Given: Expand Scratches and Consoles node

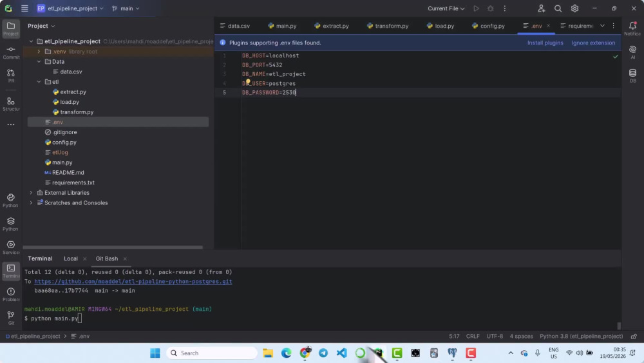Looking at the screenshot, I should 31,202.
